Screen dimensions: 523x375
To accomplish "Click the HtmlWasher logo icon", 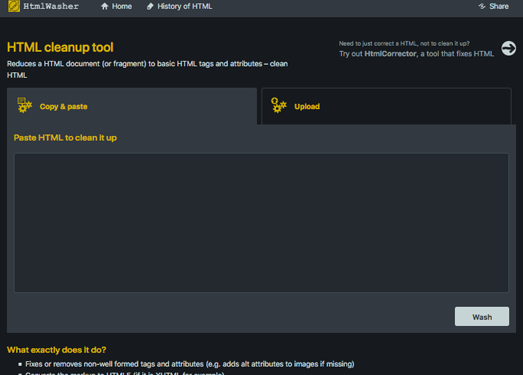I will pyautogui.click(x=14, y=6).
